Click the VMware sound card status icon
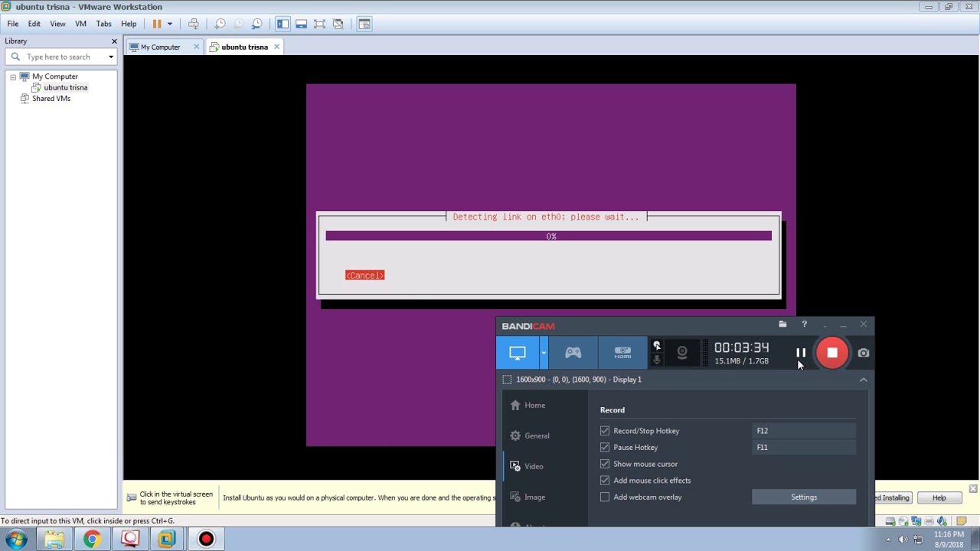The width and height of the screenshot is (980, 551). (x=942, y=522)
